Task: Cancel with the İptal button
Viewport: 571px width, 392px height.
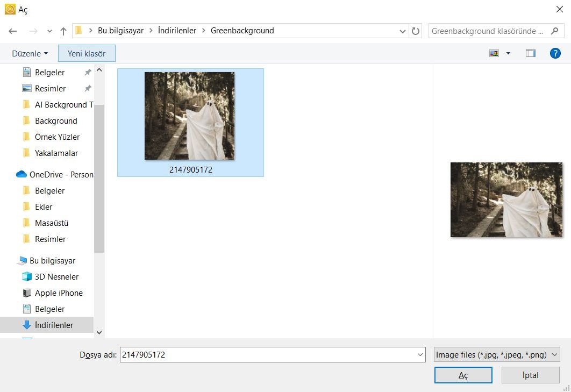Action: click(x=530, y=375)
